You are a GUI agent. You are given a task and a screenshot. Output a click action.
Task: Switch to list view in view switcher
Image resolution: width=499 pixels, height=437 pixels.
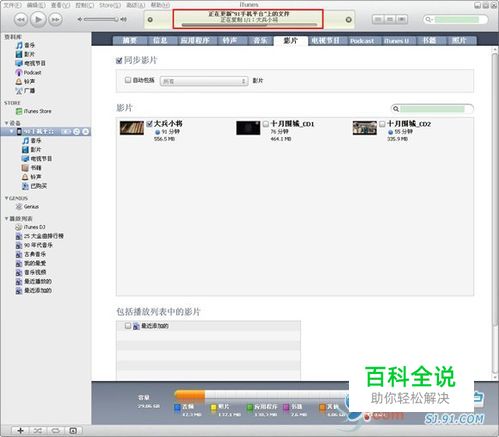click(378, 20)
